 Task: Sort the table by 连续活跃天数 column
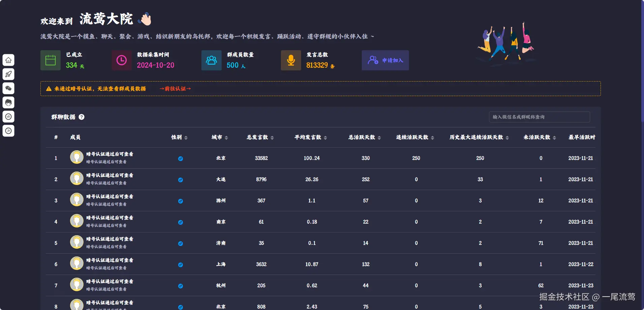[x=432, y=137]
